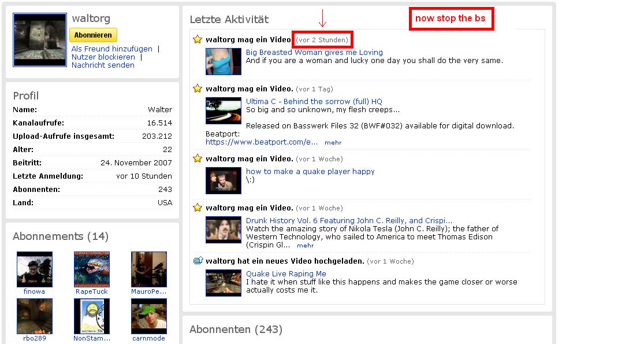
Task: Click the star icon beside the first activity
Action: click(x=198, y=40)
